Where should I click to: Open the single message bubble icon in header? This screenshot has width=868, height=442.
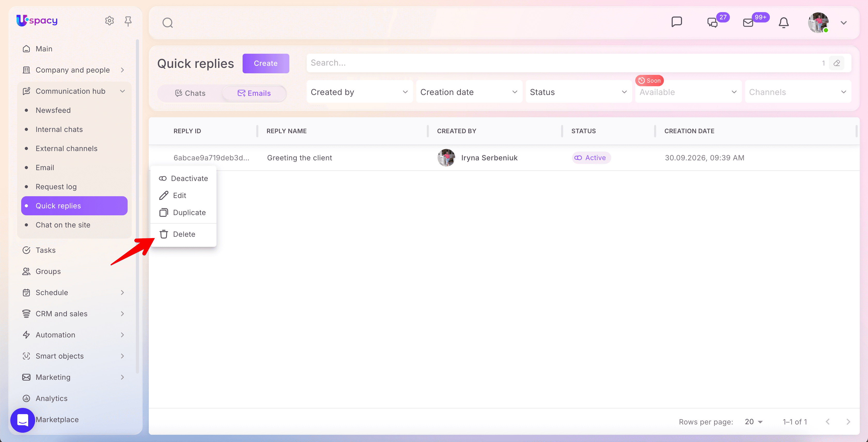click(677, 22)
